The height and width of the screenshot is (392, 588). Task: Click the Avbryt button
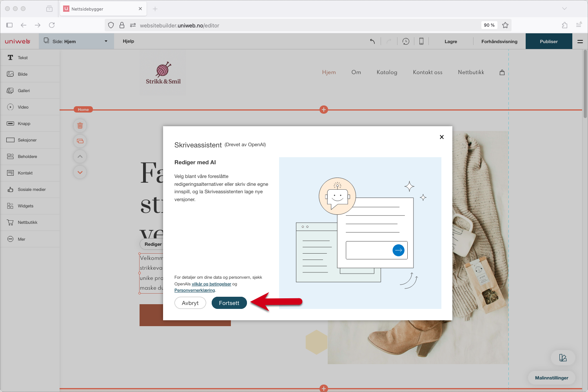coord(190,303)
